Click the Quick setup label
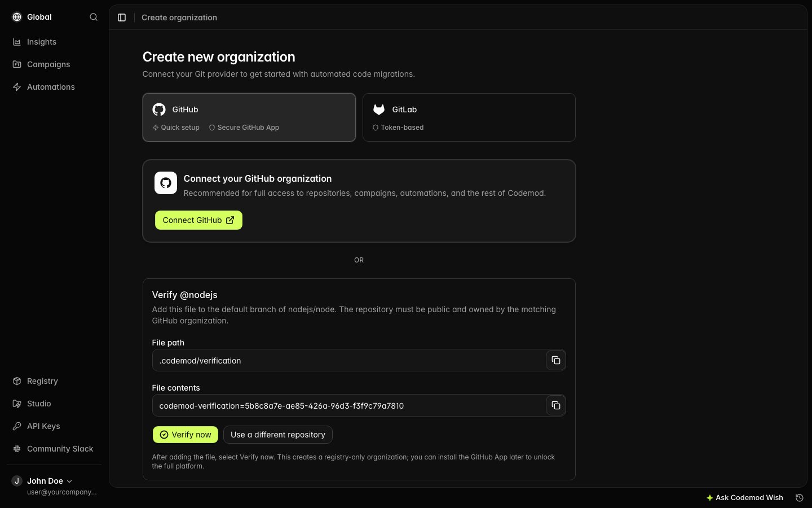The image size is (812, 508). click(180, 128)
